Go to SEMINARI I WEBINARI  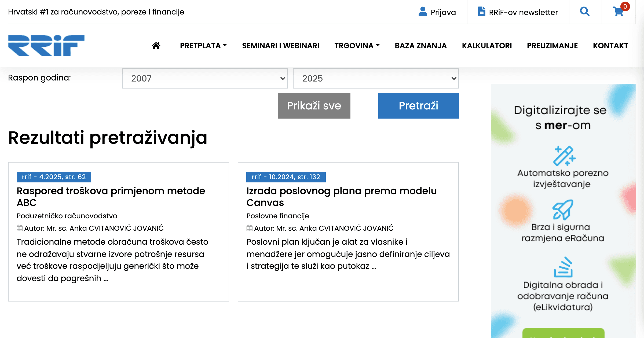pyautogui.click(x=280, y=46)
